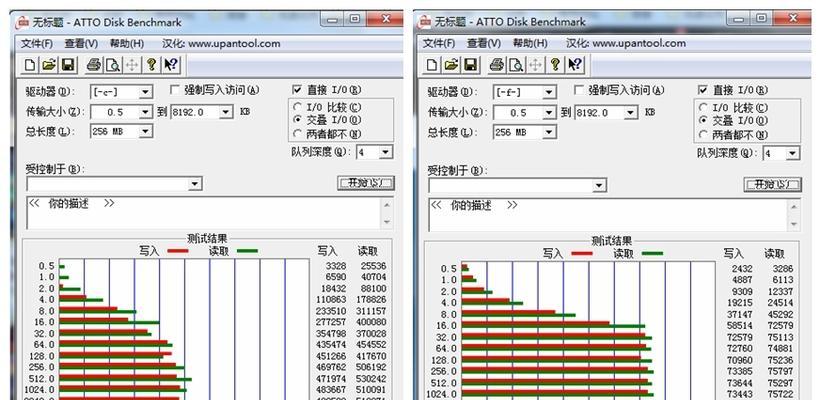Open 文件(F) menu in right window
Viewport: 820px width, 400px height.
click(x=439, y=43)
